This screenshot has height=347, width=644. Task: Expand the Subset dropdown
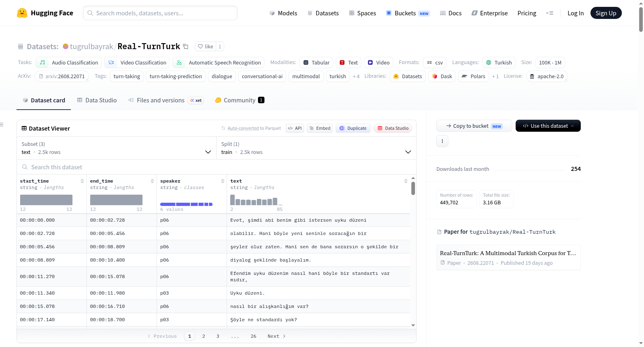tap(117, 148)
